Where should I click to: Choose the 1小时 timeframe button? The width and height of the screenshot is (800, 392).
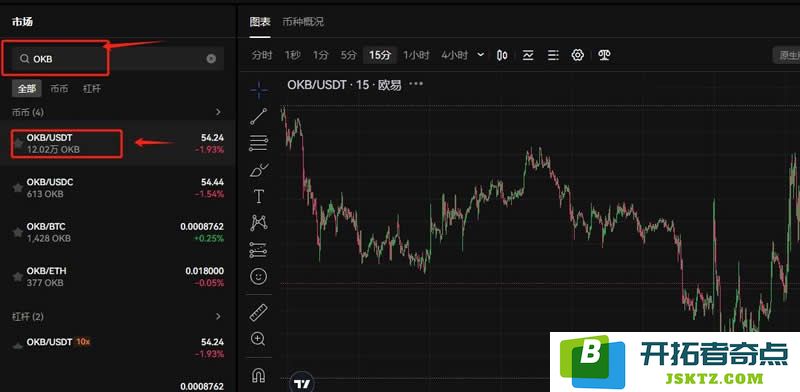click(416, 55)
